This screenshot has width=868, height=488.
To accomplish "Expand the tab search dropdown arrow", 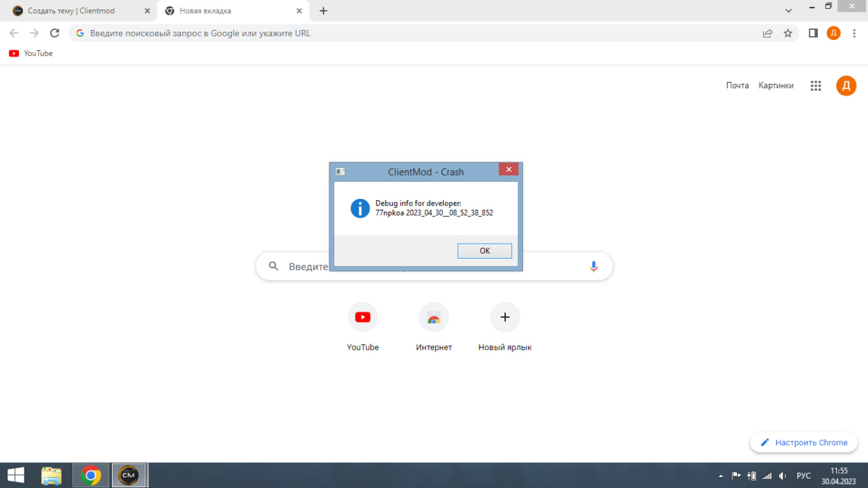I will (788, 11).
